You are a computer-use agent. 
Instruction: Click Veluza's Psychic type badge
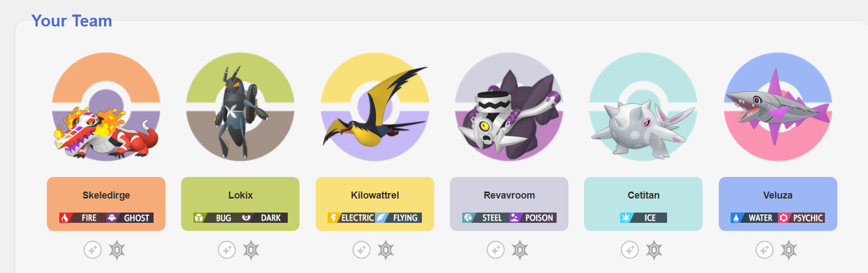coord(801,218)
